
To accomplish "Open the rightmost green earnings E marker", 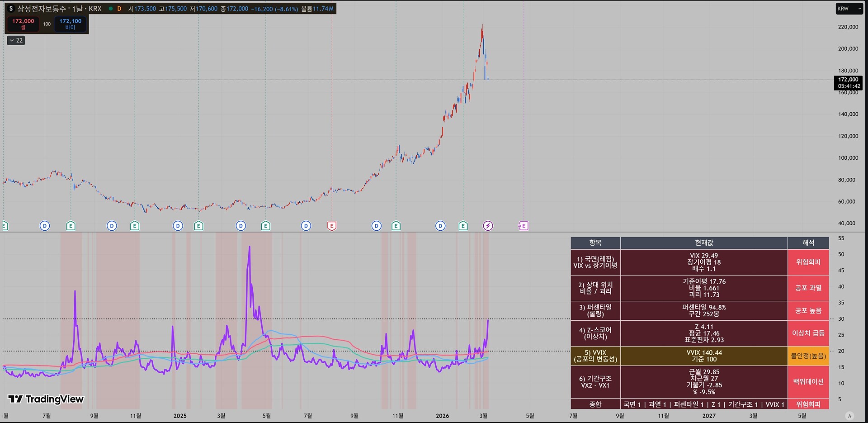I will click(x=463, y=226).
